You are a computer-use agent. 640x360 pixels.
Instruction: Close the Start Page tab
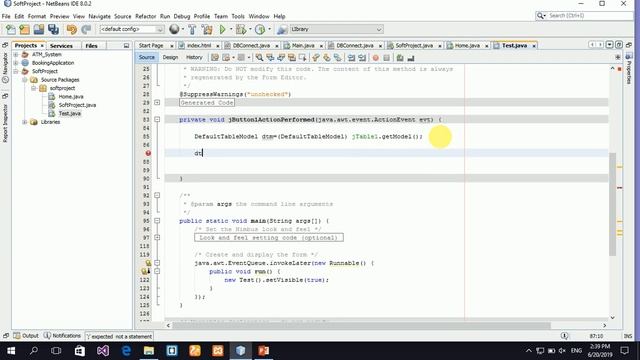pyautogui.click(x=171, y=46)
